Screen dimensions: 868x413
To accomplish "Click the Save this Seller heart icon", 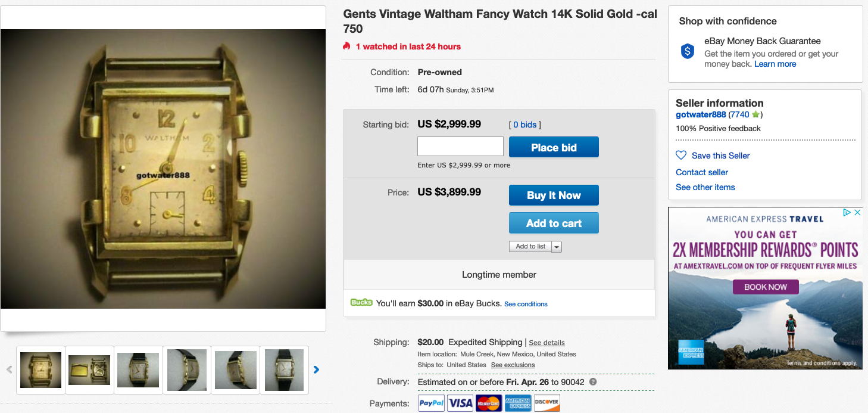I will click(x=681, y=156).
